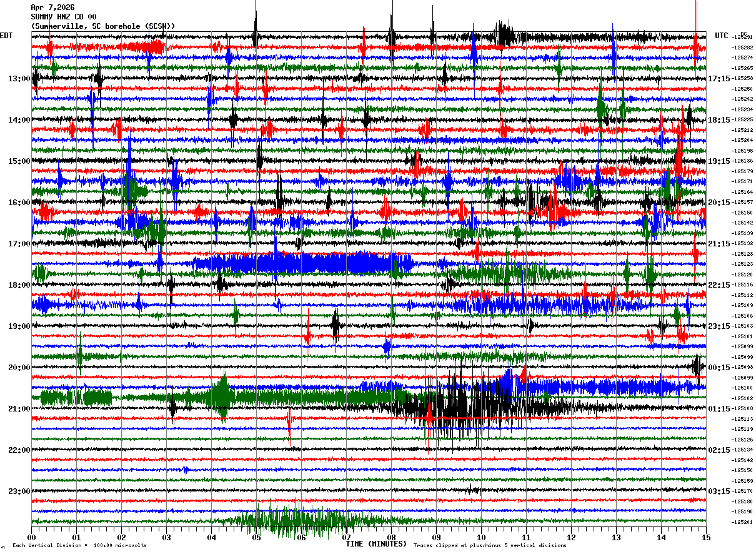
Task: Click the '12' minute tick label
Action: click(571, 537)
